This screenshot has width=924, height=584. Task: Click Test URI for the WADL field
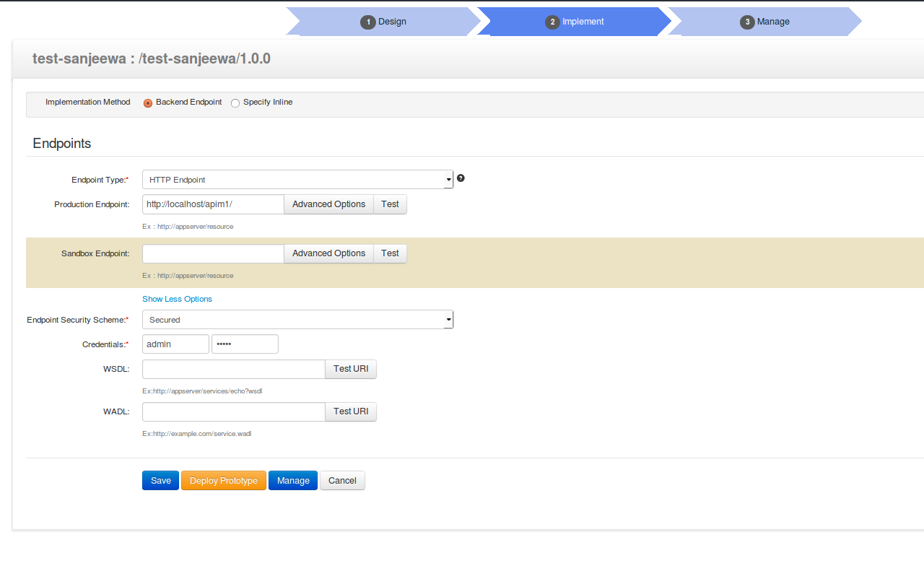[x=350, y=411]
